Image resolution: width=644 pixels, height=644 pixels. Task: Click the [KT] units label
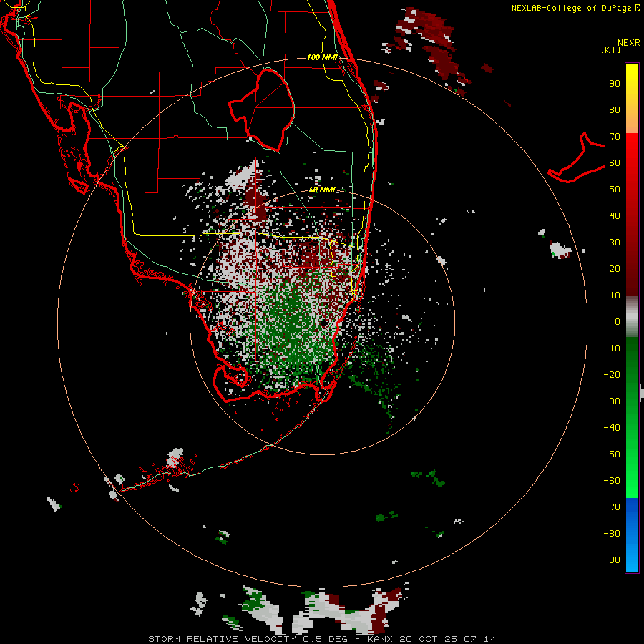(611, 49)
